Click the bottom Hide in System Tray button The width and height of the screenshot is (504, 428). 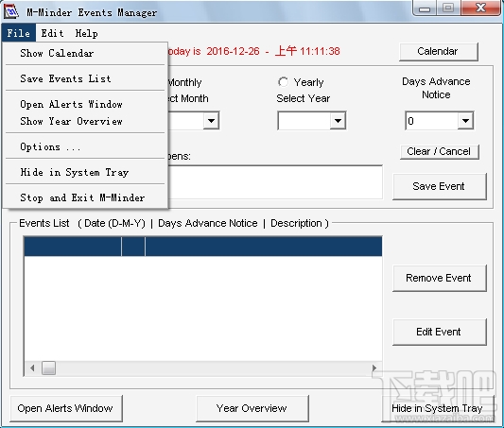click(x=438, y=408)
